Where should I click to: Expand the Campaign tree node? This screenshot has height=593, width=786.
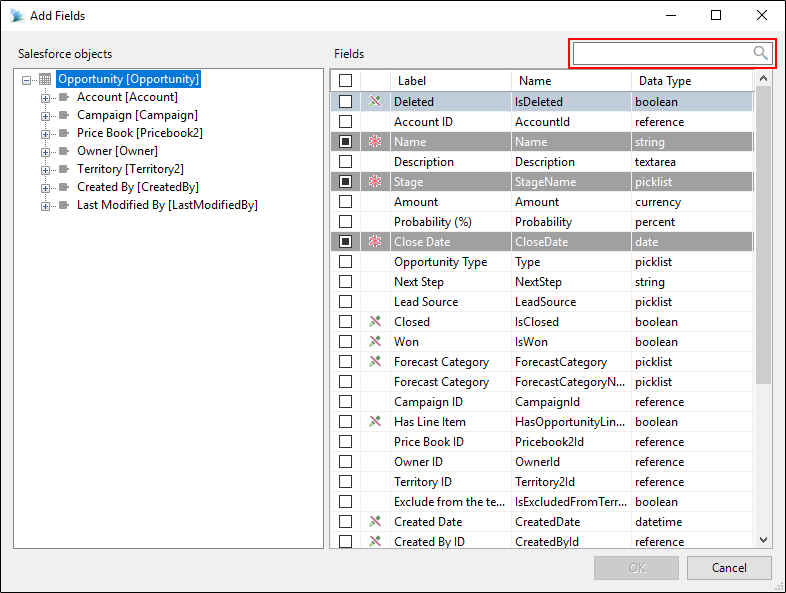[x=45, y=116]
